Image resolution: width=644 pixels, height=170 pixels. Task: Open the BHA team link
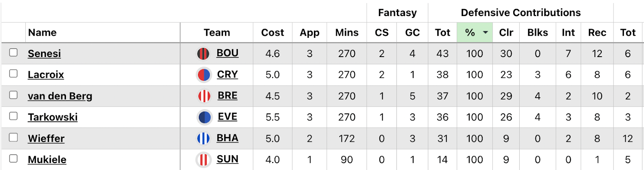coord(227,138)
